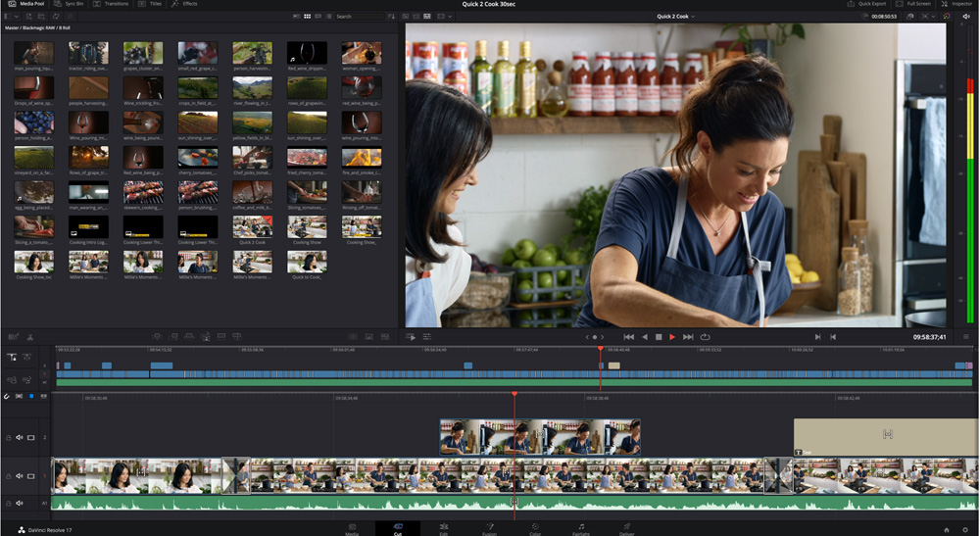Image resolution: width=980 pixels, height=536 pixels.
Task: Click the red playhead on upper timeline
Action: pyautogui.click(x=601, y=350)
